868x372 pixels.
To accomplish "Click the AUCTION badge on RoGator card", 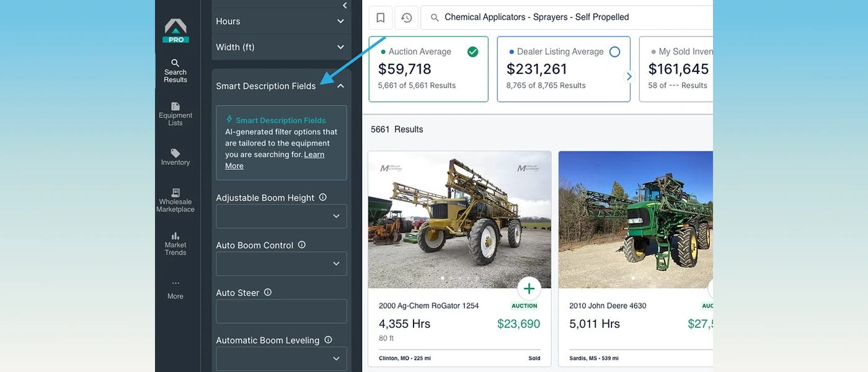I will [x=525, y=306].
